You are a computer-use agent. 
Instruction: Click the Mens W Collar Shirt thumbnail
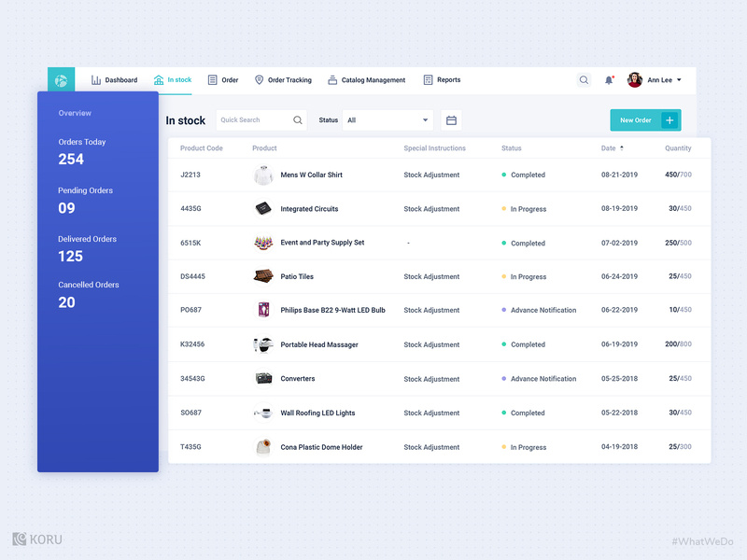tap(264, 175)
